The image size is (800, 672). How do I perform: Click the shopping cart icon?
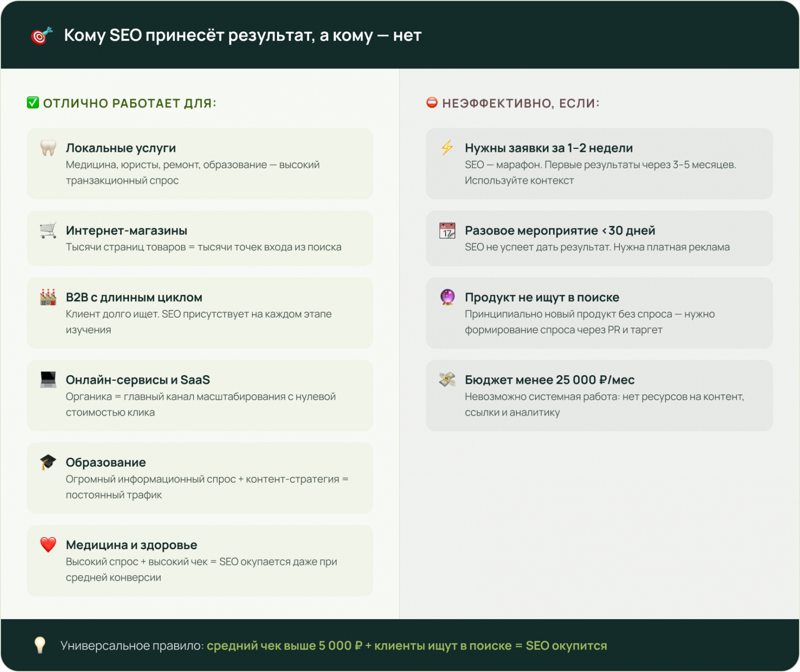point(48,230)
